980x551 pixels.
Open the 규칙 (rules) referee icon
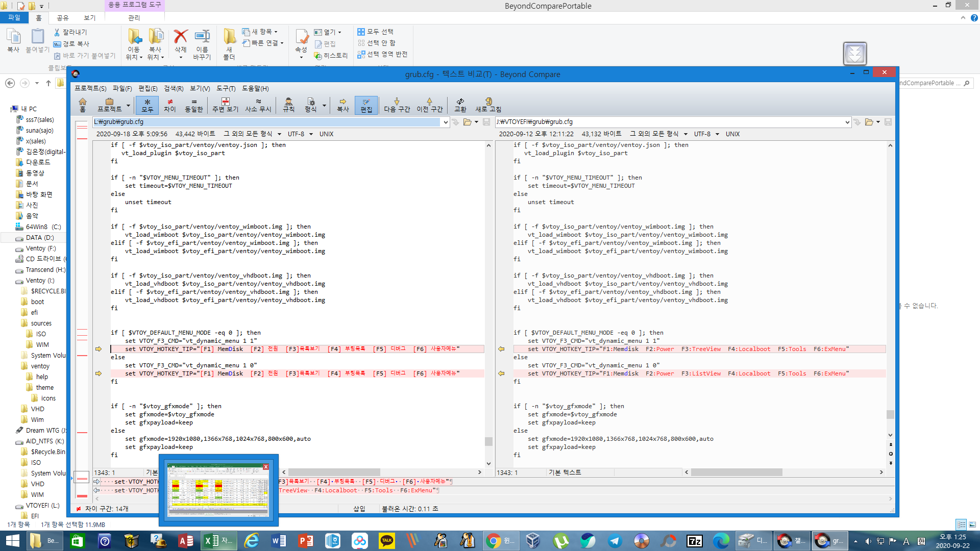[289, 105]
